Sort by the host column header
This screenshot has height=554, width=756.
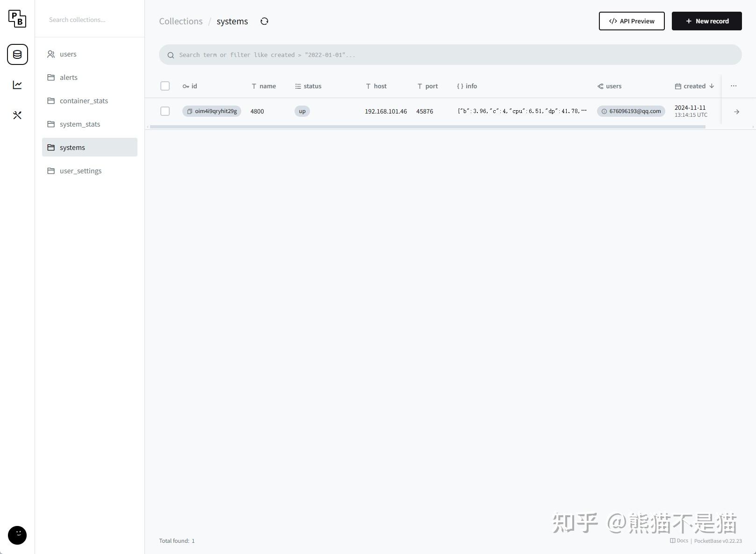click(376, 86)
